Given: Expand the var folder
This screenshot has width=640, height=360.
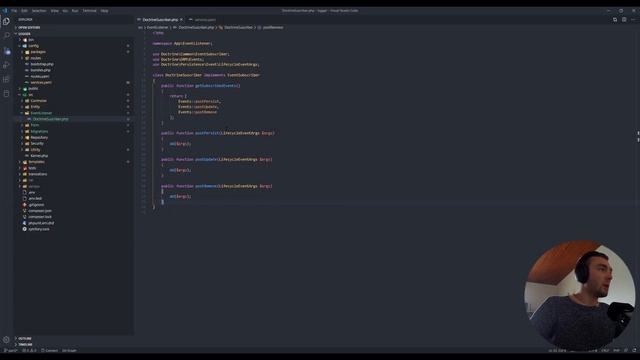Looking at the screenshot, I should (x=31, y=180).
